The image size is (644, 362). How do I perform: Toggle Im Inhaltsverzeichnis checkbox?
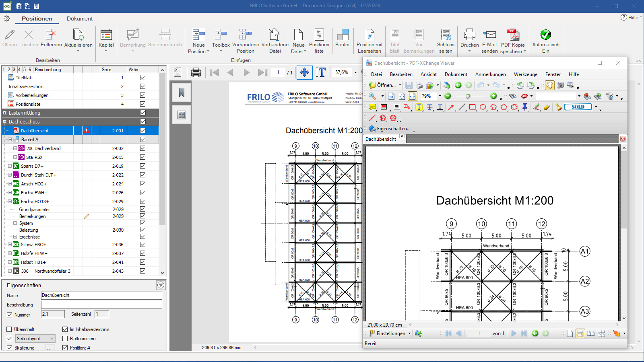point(65,329)
